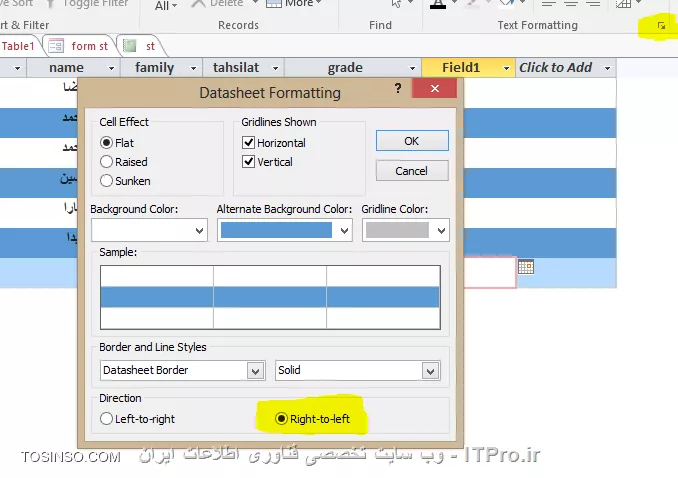Image resolution: width=678 pixels, height=478 pixels.
Task: Click the help question mark in the dialog
Action: coord(398,92)
